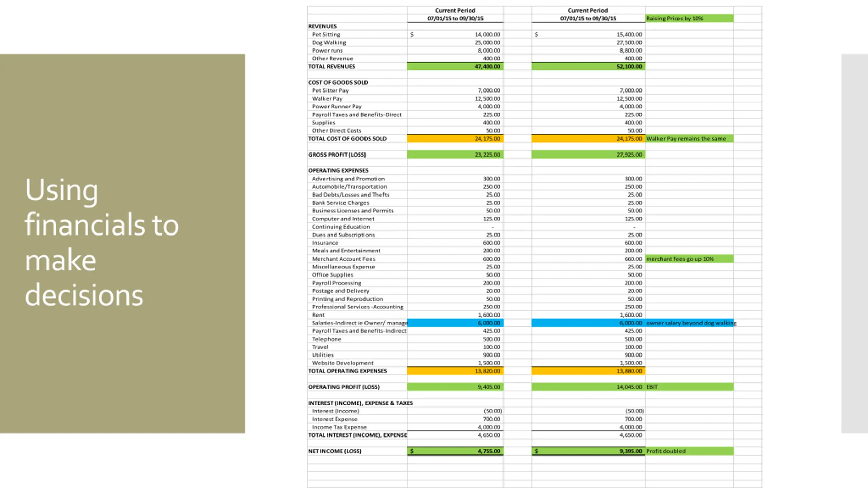Click the REVENUES section heading
This screenshot has width=868, height=488.
click(x=322, y=26)
